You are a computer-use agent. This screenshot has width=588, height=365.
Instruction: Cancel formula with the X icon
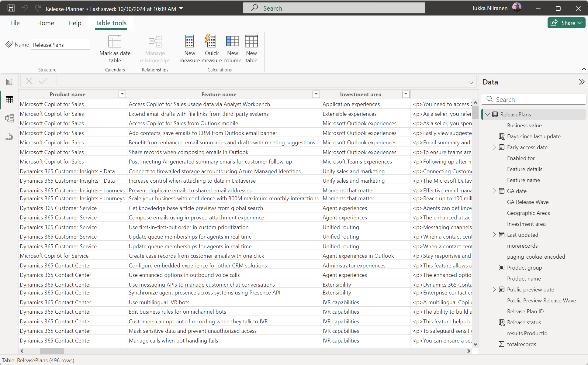[x=29, y=81]
